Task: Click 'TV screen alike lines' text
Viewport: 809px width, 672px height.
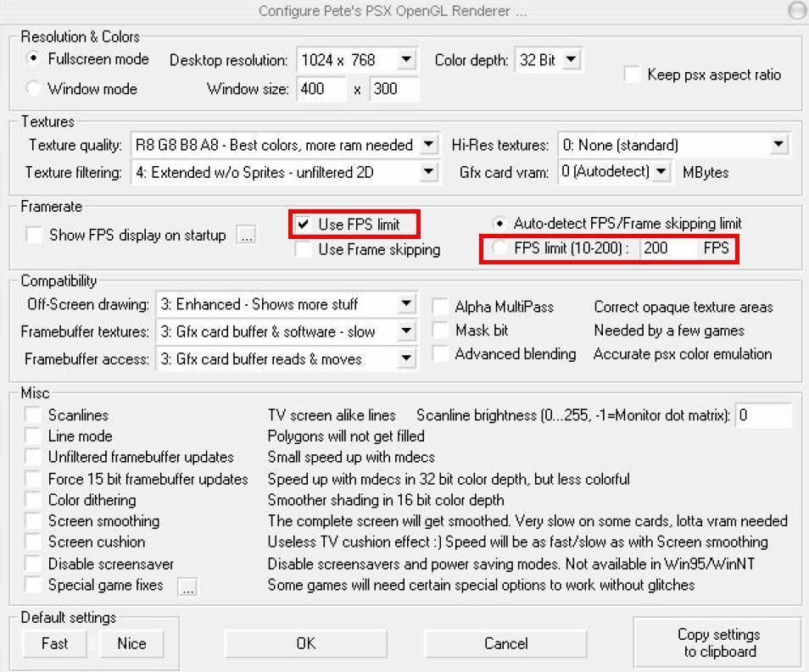Action: tap(332, 415)
